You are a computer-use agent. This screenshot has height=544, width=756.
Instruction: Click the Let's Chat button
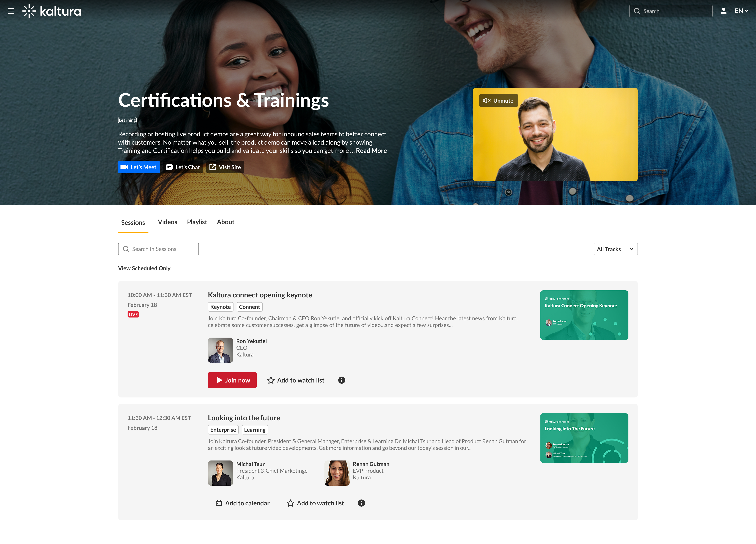click(183, 167)
